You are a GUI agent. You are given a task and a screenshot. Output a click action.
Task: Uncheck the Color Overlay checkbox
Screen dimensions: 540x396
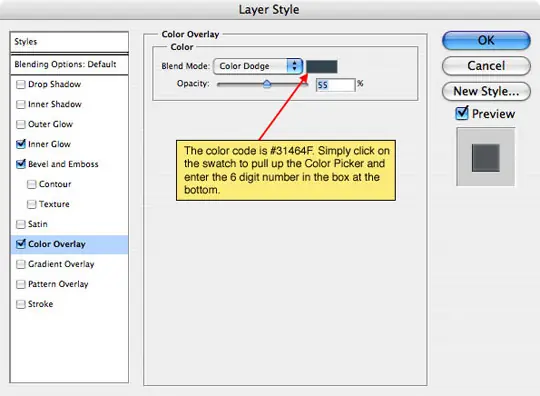21,244
